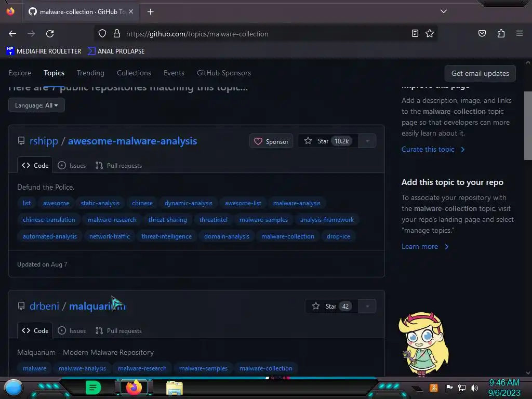The height and width of the screenshot is (399, 532).
Task: Open the Language: All dropdown
Action: point(36,105)
